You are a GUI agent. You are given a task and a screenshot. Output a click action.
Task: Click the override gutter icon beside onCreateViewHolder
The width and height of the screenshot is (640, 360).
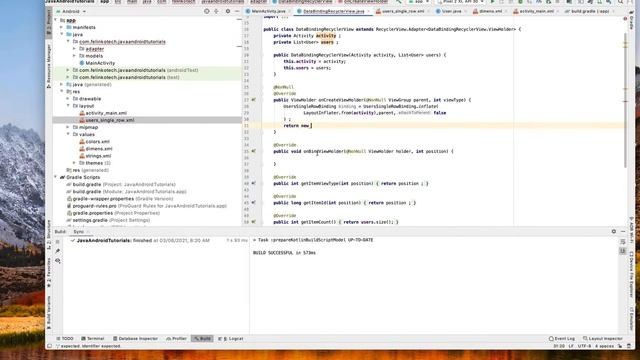point(253,100)
